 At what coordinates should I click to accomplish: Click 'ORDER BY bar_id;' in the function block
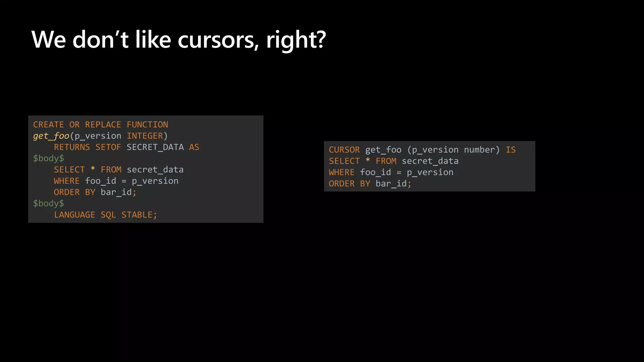[95, 192]
